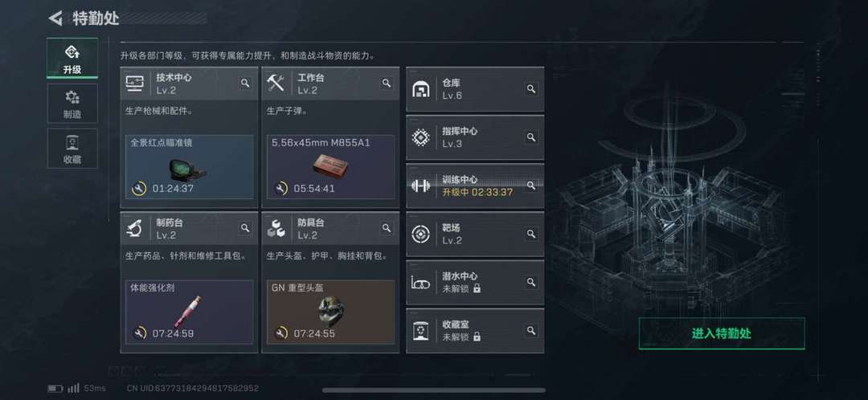Click magnifier icon on 防具台 card
Image resolution: width=868 pixels, height=400 pixels.
pyautogui.click(x=387, y=228)
